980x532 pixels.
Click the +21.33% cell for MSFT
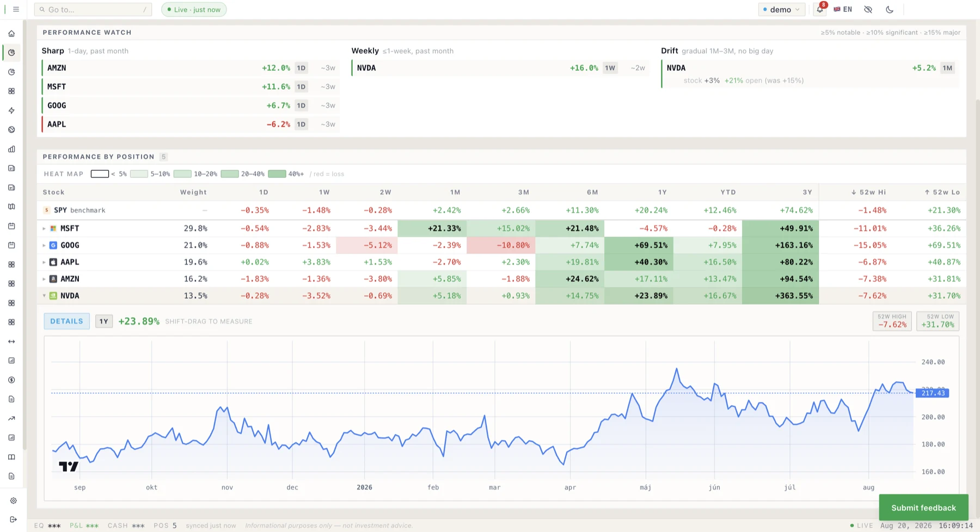(x=432, y=228)
